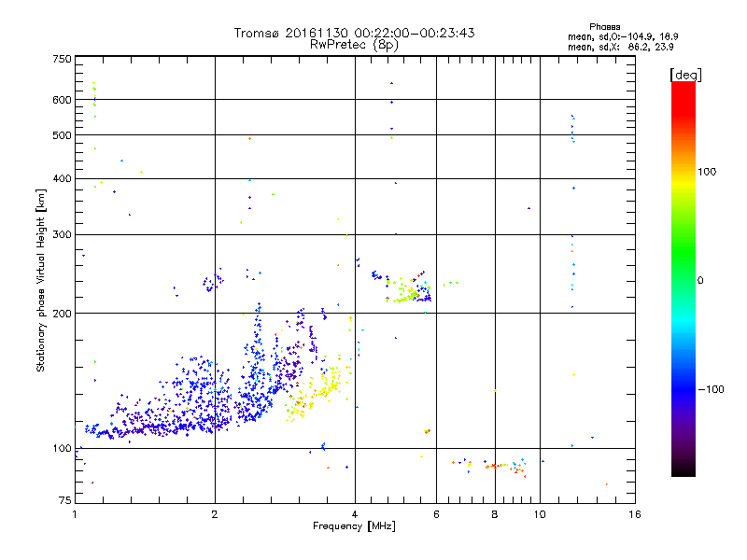Viewport: 747px width, 560px height.
Task: Click the y-axis '75' tick label
Action: [x=65, y=500]
